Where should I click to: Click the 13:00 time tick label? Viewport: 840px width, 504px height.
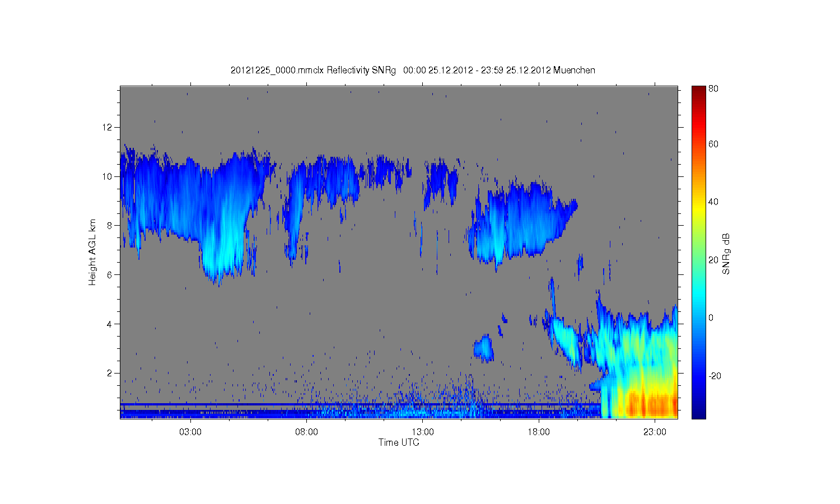[x=423, y=432]
